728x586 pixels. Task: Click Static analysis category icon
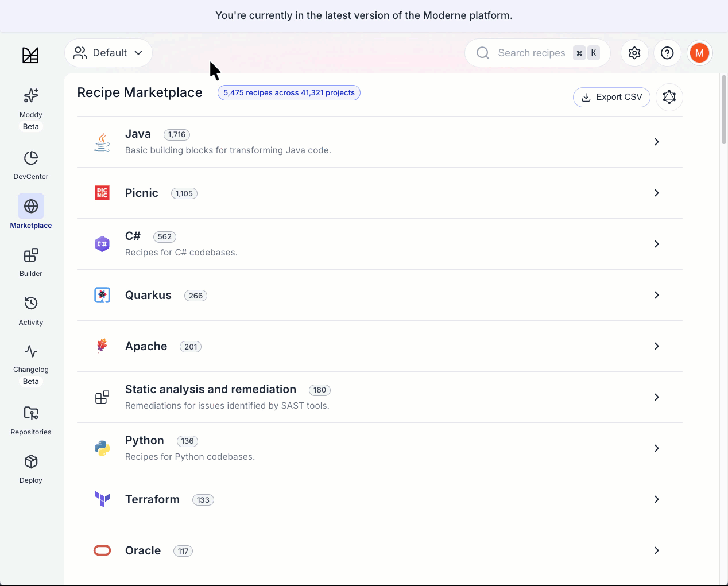[102, 397]
